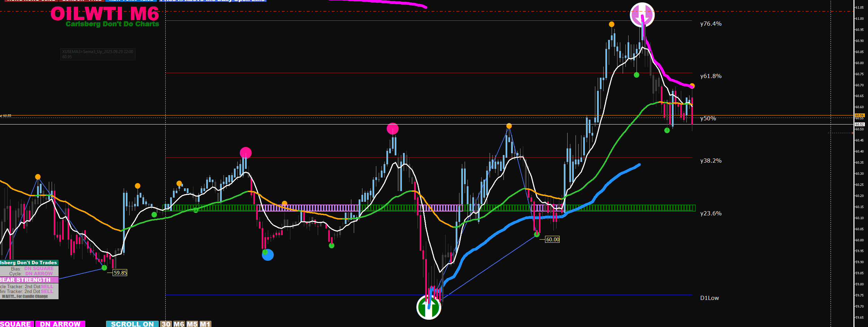Click the Don't Do Trades panel header
Screen dimensions: 868x327
29,263
